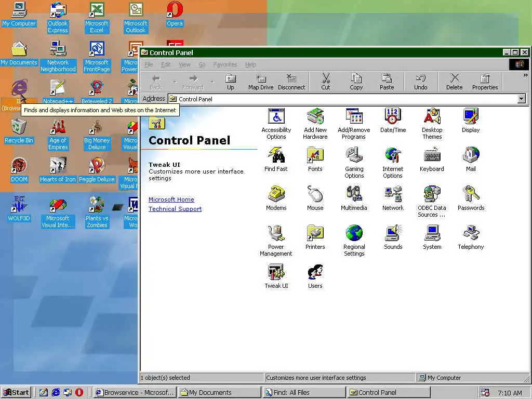Screen dimensions: 532x399
Task: Open the Fonts folder icon
Action: click(x=315, y=159)
